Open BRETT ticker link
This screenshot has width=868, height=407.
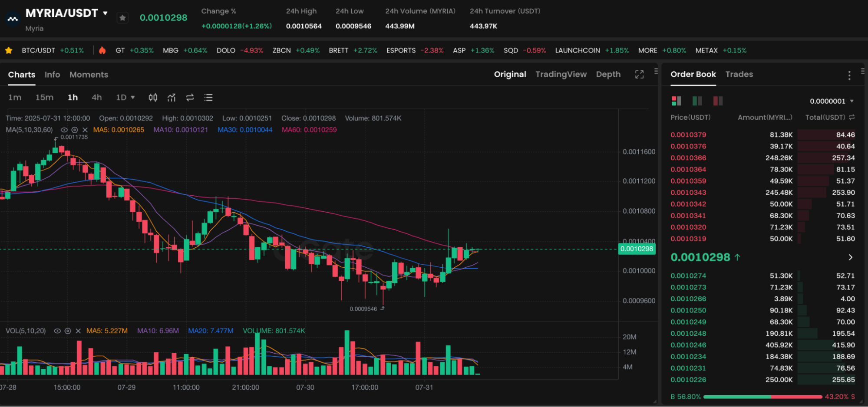tap(353, 50)
